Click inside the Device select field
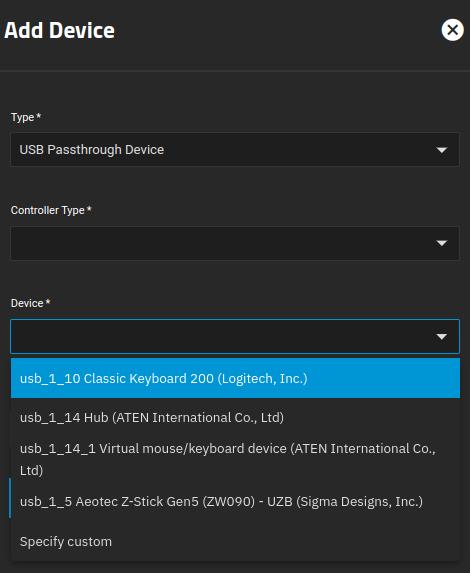This screenshot has width=470, height=573. [x=235, y=337]
